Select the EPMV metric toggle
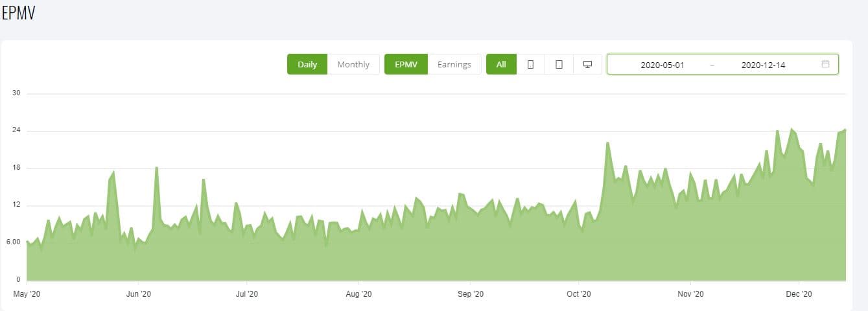 (406, 64)
